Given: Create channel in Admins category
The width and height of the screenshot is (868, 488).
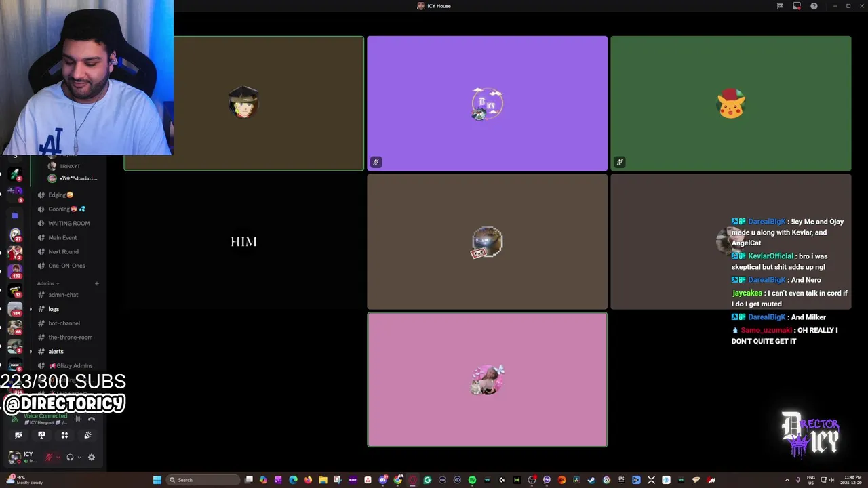Looking at the screenshot, I should point(97,283).
